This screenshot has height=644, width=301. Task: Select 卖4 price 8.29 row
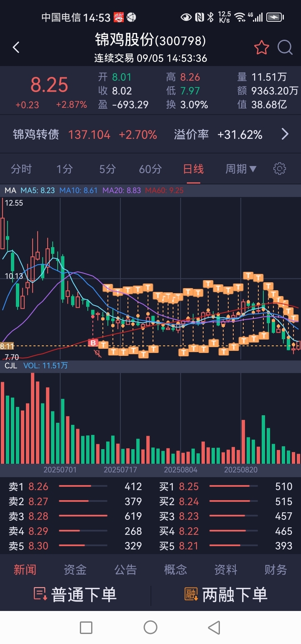click(75, 531)
